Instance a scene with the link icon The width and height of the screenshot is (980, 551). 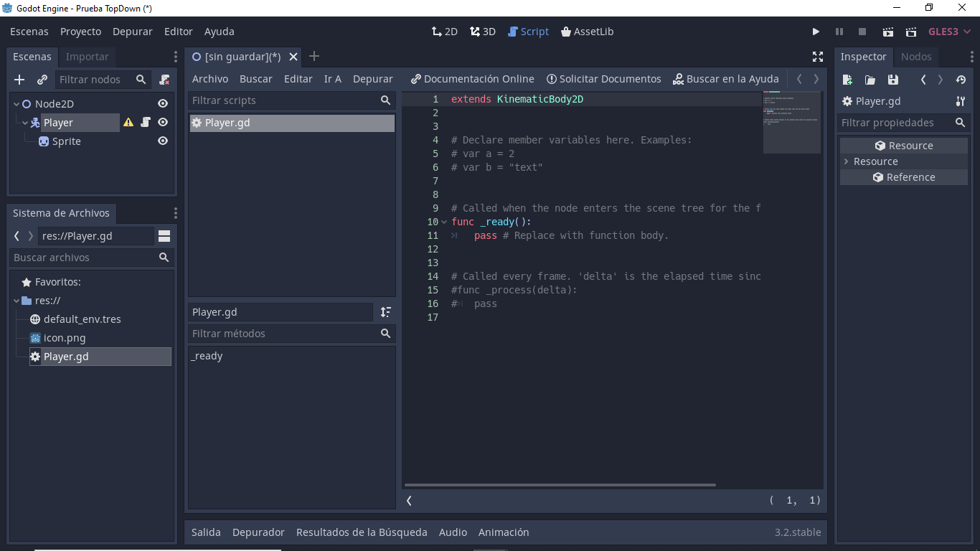[x=42, y=80]
